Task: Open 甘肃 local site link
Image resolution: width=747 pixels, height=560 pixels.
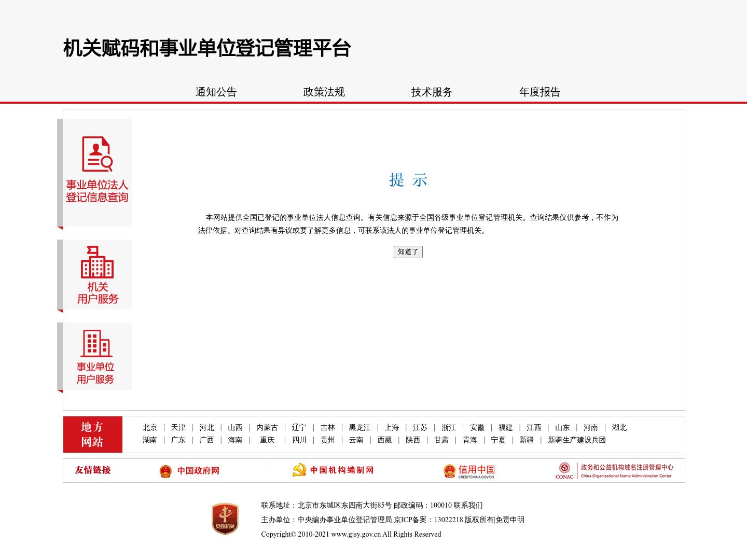Action: 441,440
